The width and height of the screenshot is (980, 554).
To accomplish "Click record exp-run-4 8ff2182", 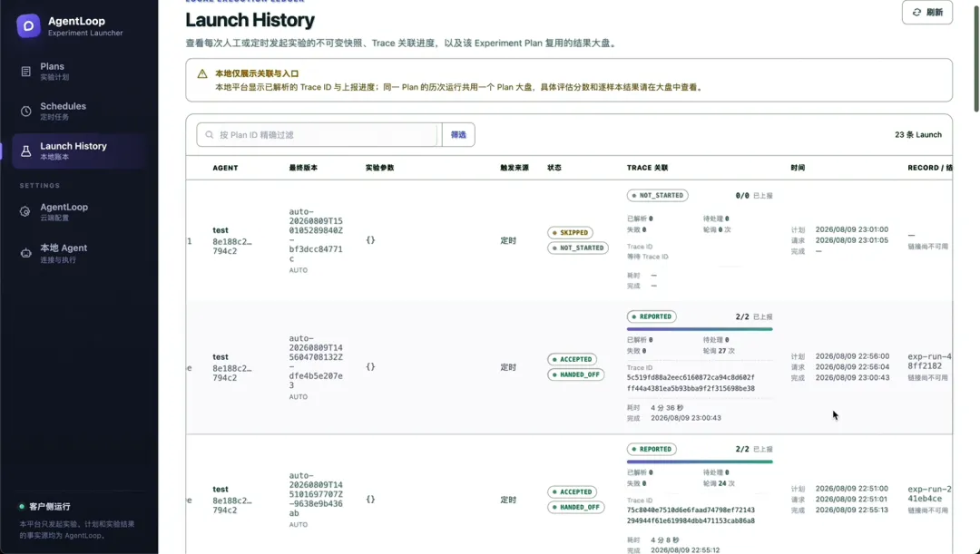I will point(929,361).
